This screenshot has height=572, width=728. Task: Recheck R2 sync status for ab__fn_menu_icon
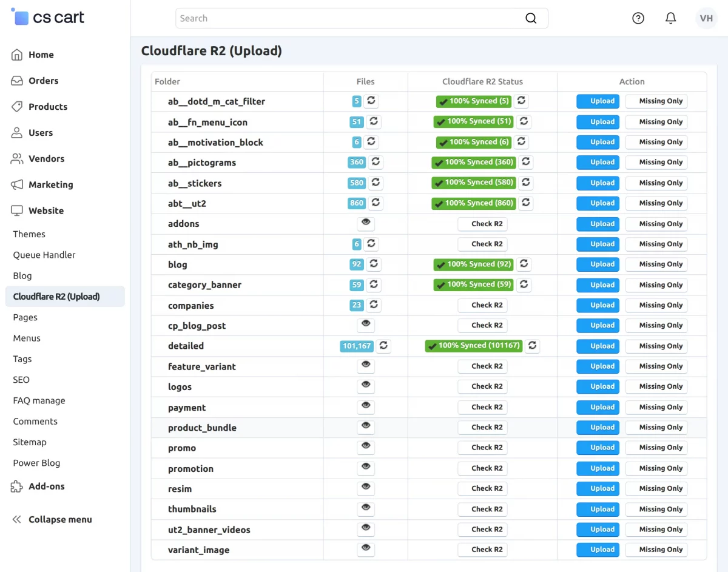(x=524, y=121)
